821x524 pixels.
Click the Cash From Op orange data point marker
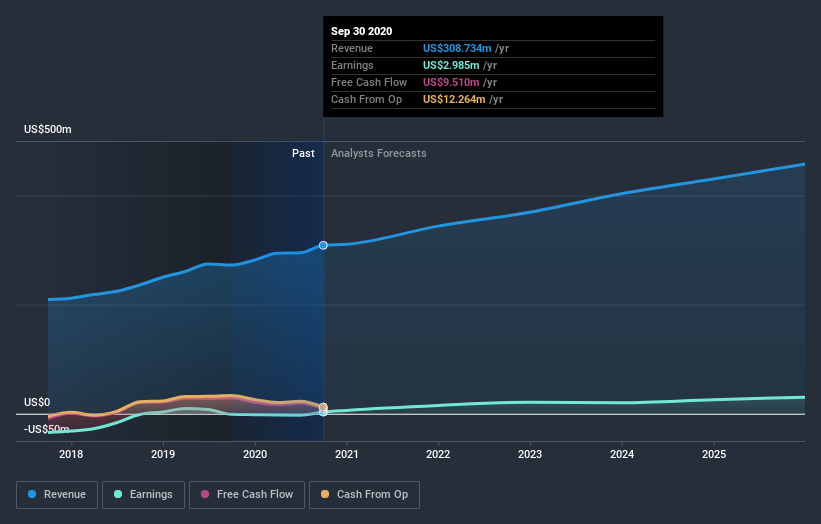323,407
